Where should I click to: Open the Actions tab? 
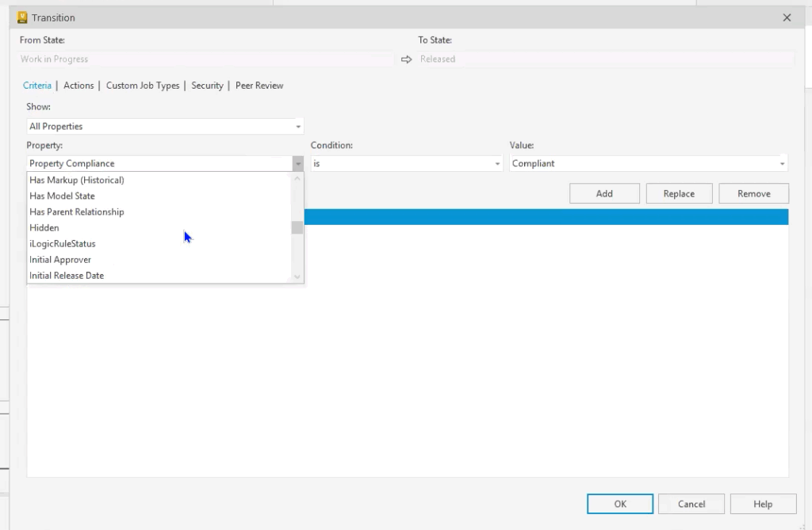pyautogui.click(x=79, y=86)
